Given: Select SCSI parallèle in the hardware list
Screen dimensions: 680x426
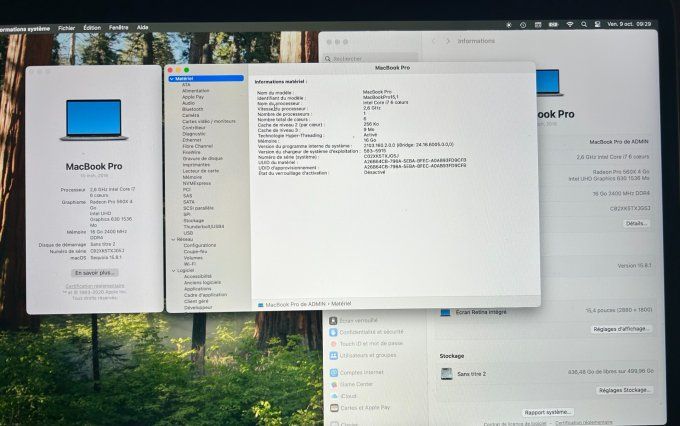Looking at the screenshot, I should click(x=198, y=208).
